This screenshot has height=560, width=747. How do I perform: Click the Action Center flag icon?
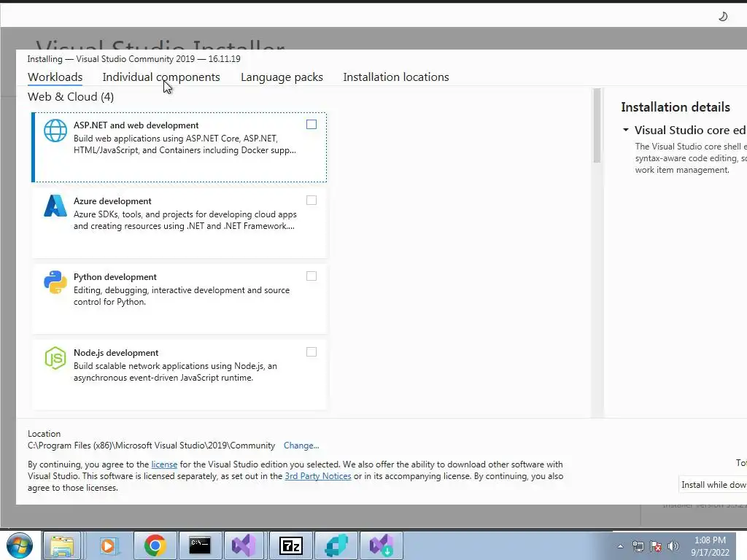(x=656, y=546)
